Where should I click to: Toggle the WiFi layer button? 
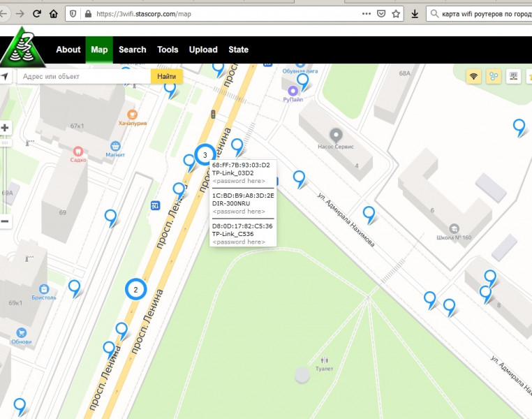(474, 76)
